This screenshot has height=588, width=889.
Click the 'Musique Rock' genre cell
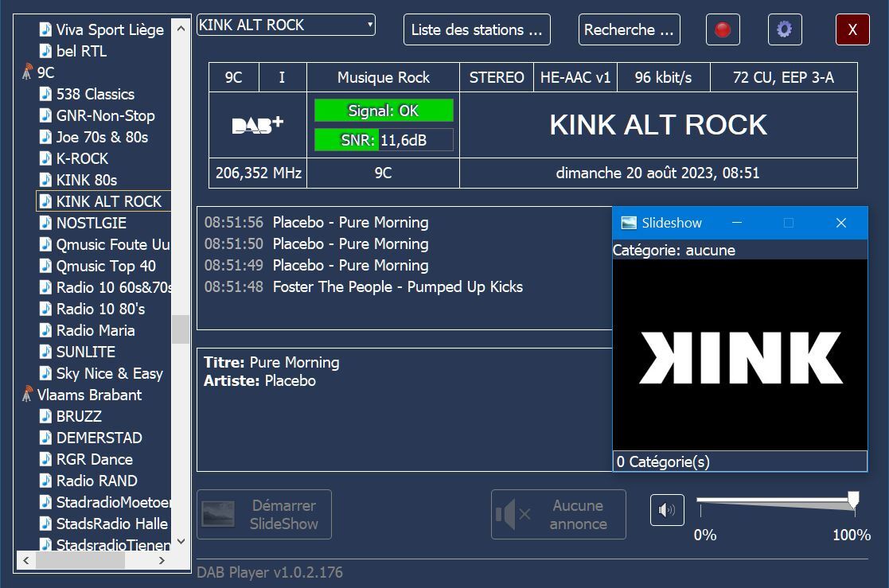point(384,77)
